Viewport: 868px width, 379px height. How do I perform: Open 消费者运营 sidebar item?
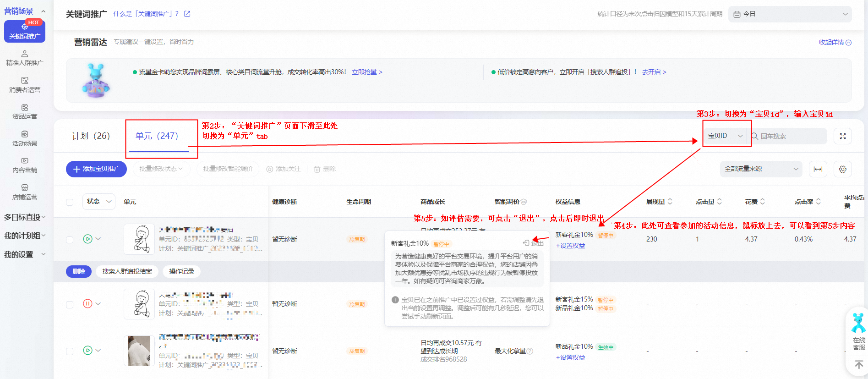tap(25, 85)
